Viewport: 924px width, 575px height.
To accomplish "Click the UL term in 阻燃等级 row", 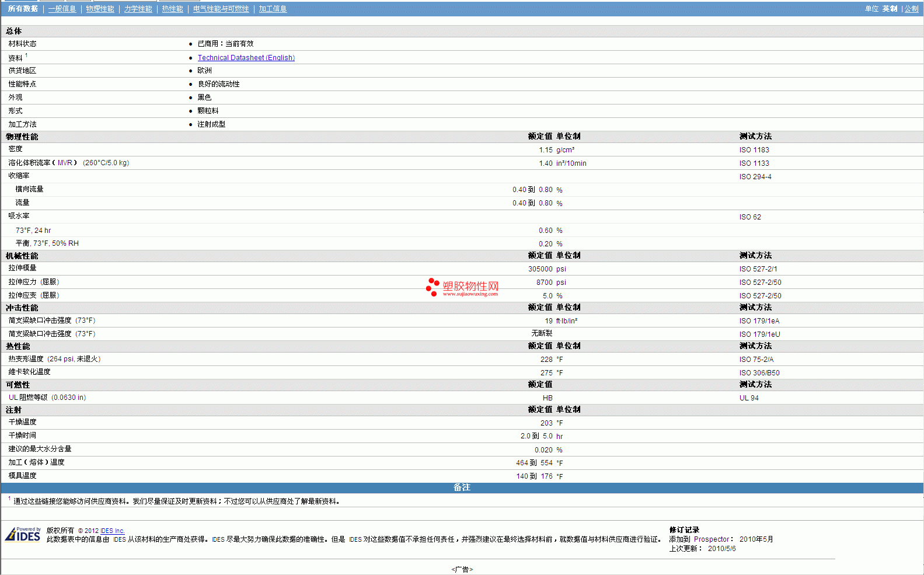I will [13, 398].
